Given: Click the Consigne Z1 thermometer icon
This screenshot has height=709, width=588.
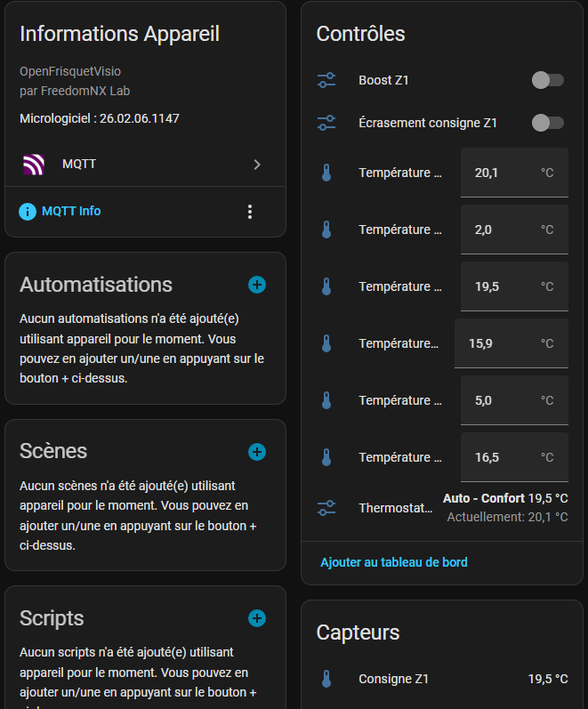Looking at the screenshot, I should point(326,679).
